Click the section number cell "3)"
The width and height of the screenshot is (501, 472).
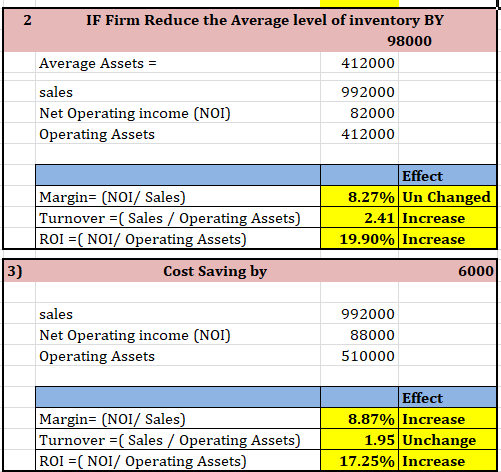(x=15, y=271)
